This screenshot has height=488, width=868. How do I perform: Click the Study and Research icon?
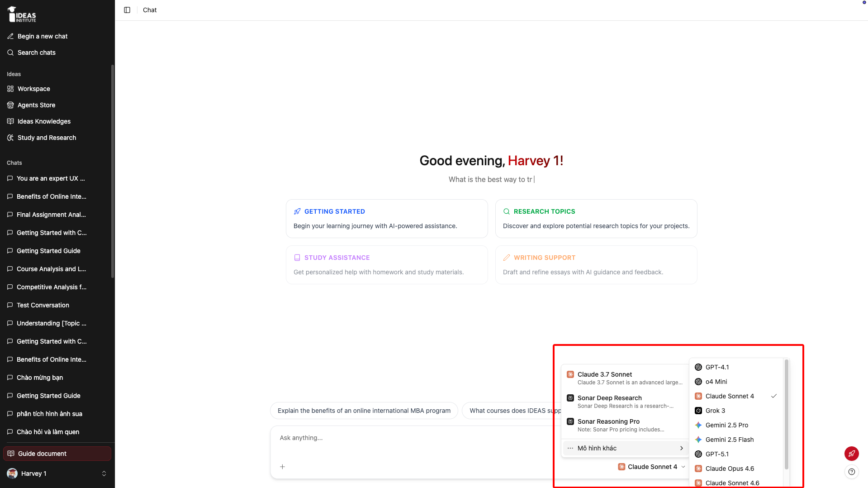point(10,138)
